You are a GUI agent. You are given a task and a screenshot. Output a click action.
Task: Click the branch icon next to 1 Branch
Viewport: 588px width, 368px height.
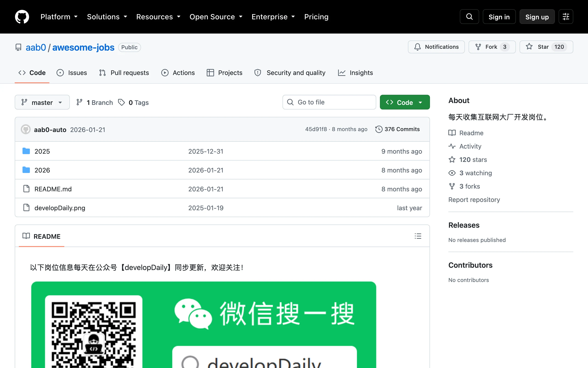click(79, 103)
